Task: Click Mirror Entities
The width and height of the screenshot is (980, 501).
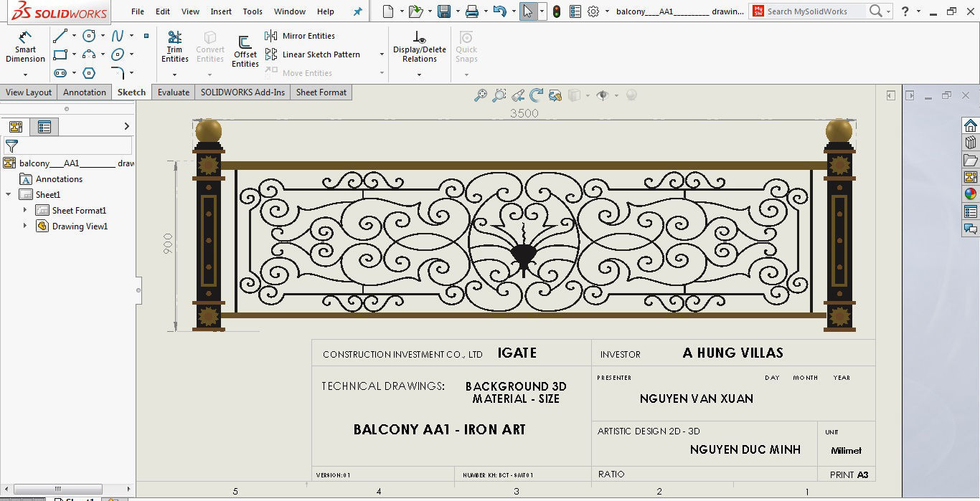Action: (x=300, y=36)
